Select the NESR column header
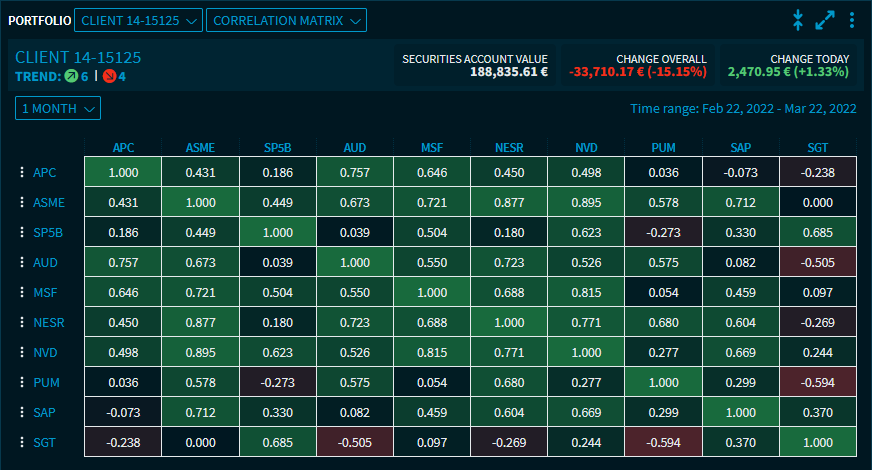872x470 pixels. (x=508, y=148)
